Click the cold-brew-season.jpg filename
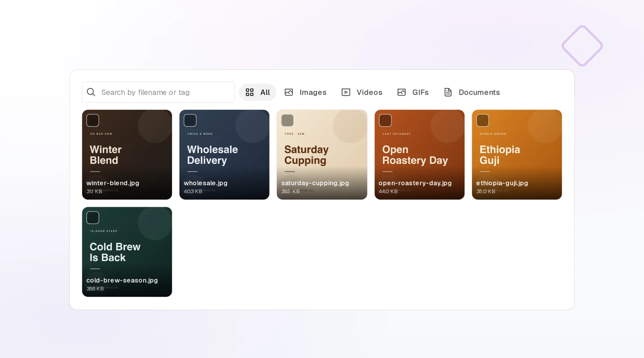Screen dimensions: 644x358 click(122, 280)
